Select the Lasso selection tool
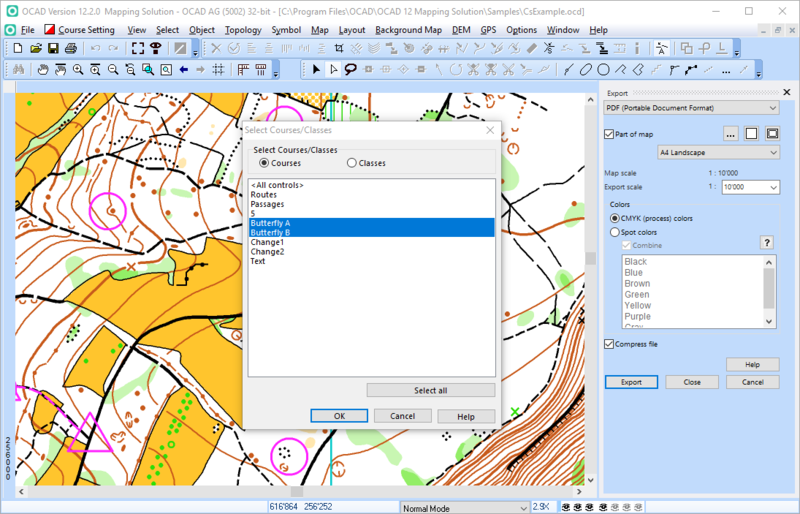The height and width of the screenshot is (514, 800). pyautogui.click(x=351, y=69)
